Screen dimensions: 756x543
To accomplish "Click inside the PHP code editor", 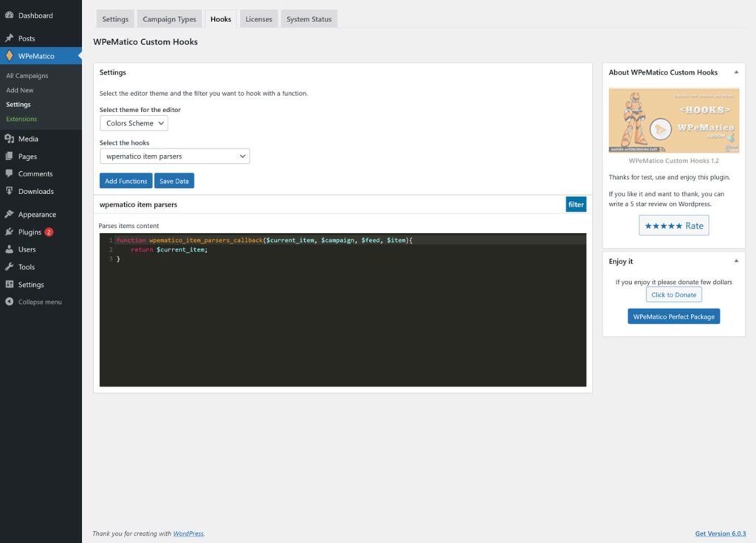I will click(x=343, y=317).
